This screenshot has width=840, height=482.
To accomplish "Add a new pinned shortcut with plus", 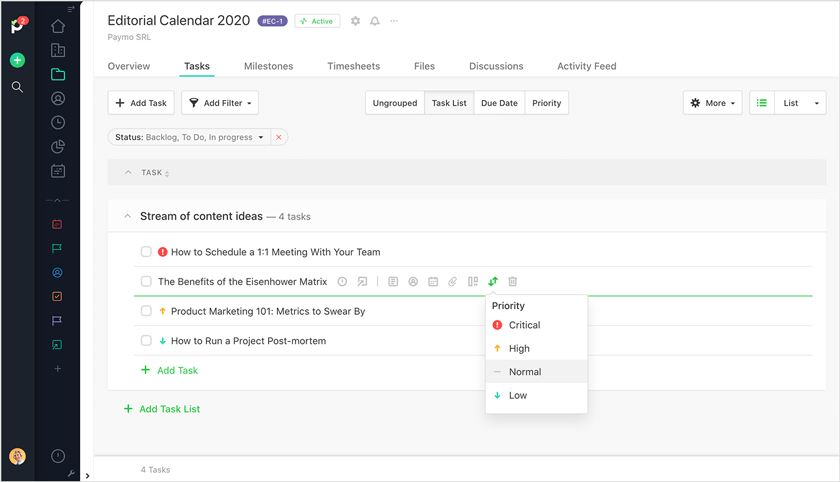I will tap(57, 368).
